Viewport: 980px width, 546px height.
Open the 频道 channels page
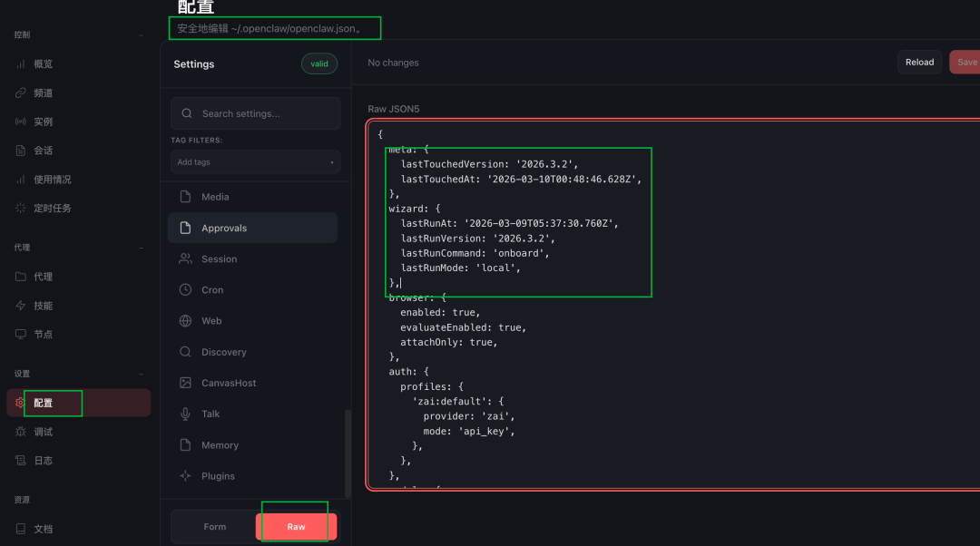point(78,93)
